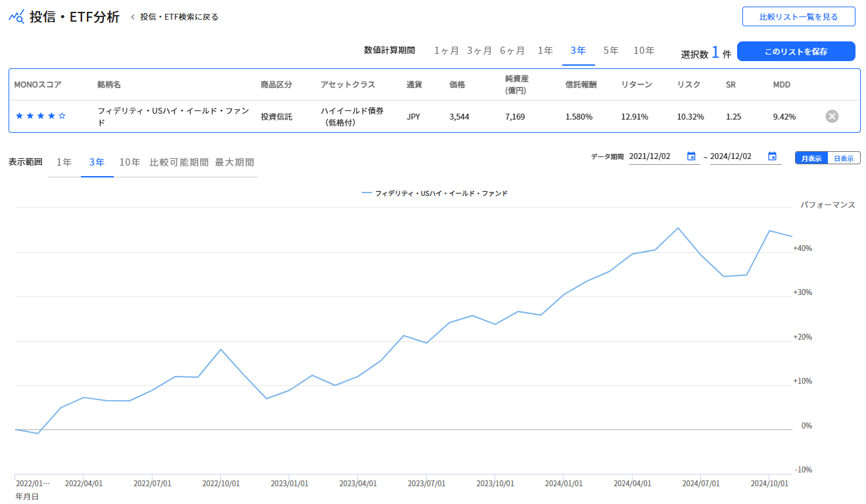Click the 銘柄名 column header

(x=109, y=85)
